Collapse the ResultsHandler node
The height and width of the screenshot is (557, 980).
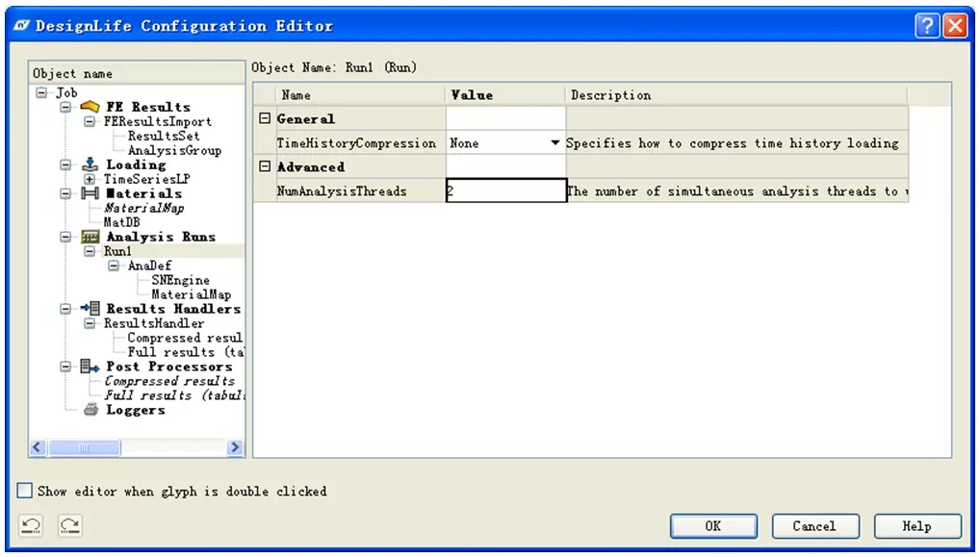[x=90, y=323]
